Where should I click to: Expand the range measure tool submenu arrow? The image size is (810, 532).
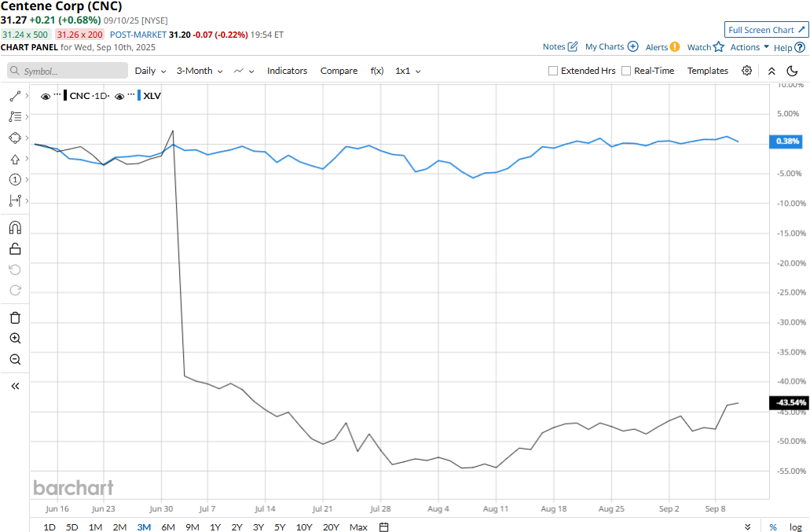click(27, 200)
